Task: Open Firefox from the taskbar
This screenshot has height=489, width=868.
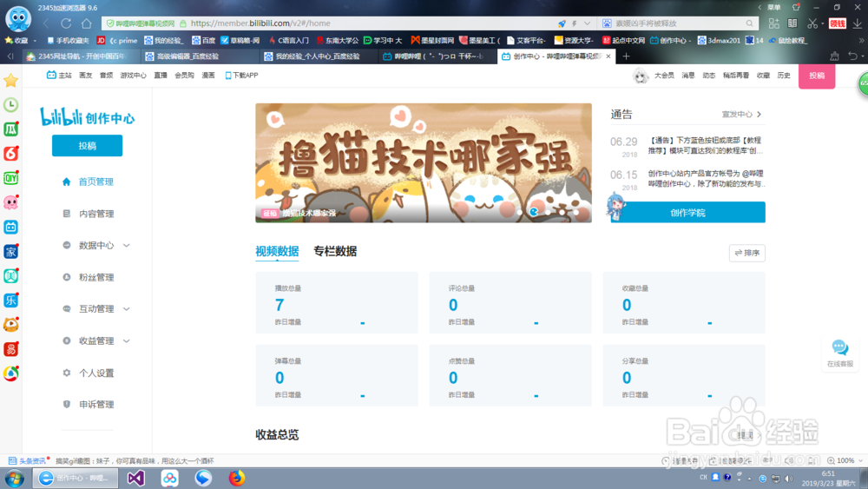Action: [x=237, y=478]
